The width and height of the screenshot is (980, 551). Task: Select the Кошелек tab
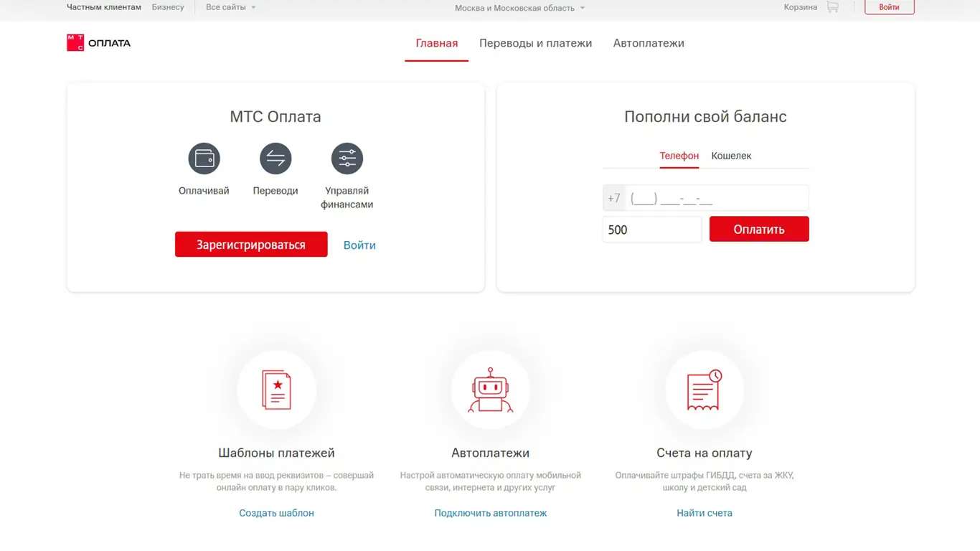point(732,156)
